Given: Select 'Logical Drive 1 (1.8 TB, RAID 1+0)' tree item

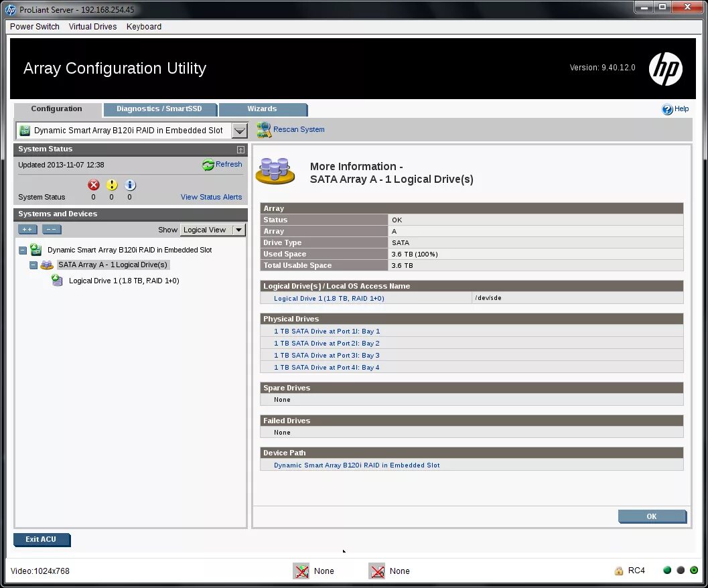Looking at the screenshot, I should click(124, 281).
